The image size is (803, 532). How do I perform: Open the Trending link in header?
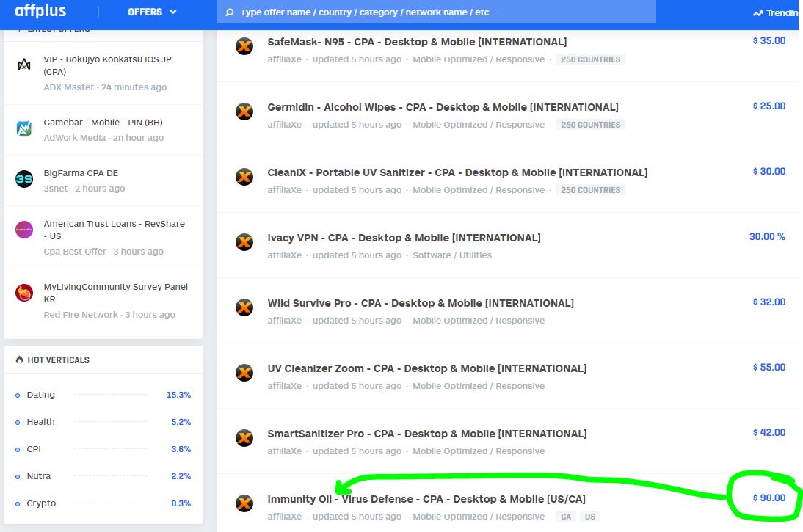click(775, 12)
